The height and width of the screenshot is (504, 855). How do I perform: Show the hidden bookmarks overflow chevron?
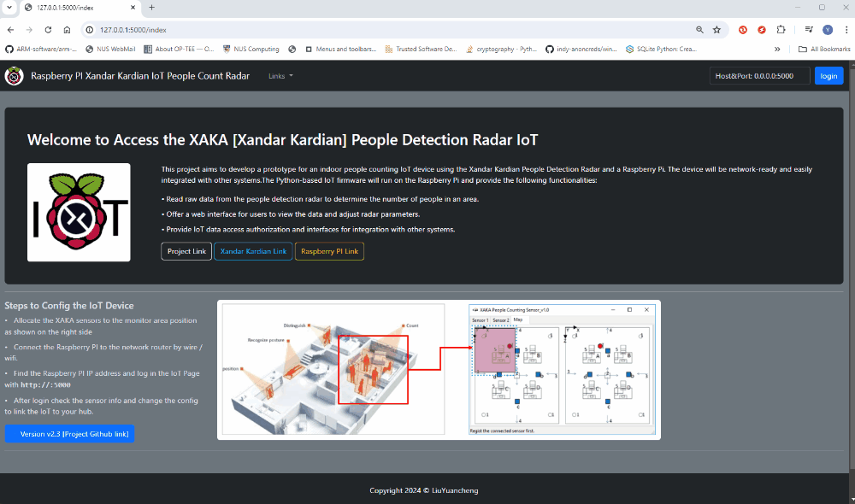pos(777,49)
